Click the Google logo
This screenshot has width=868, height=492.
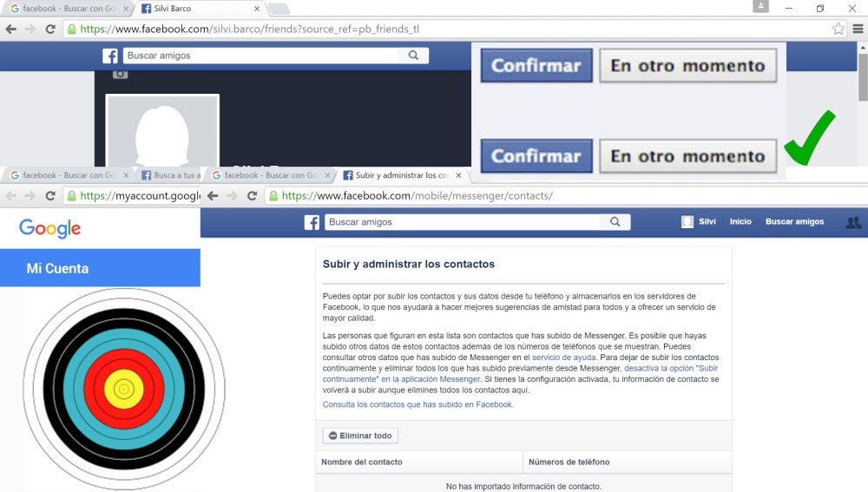coord(49,228)
